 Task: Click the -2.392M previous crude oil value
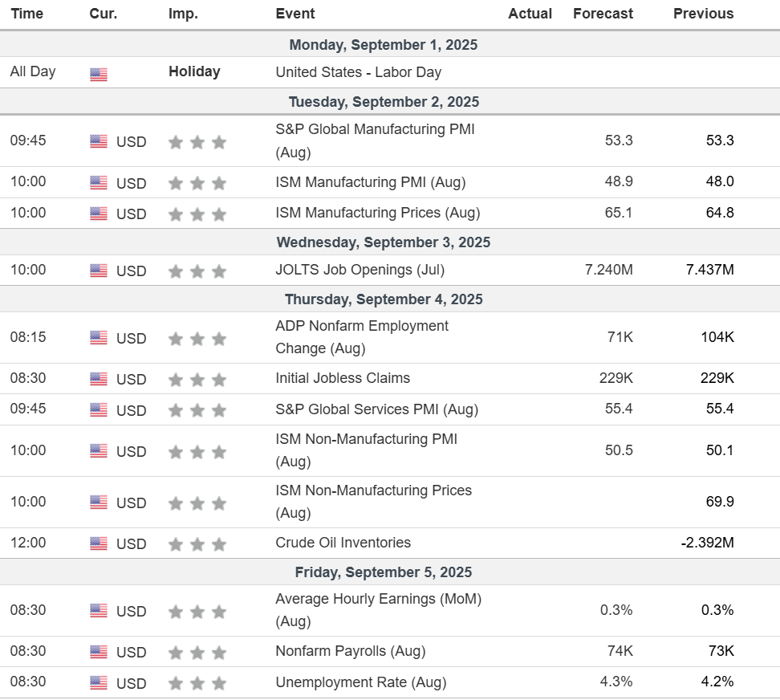coord(707,543)
